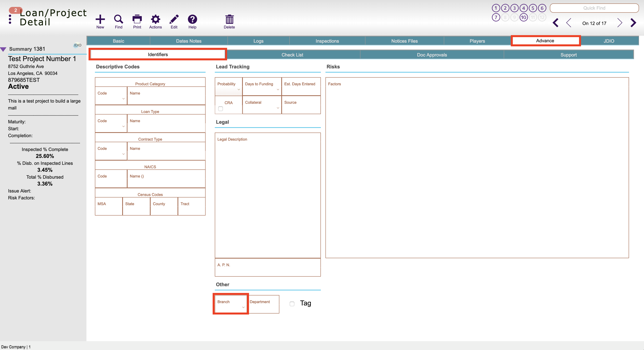Click the JDIO badge in summary
Image resolution: width=644 pixels, height=350 pixels.
click(77, 45)
